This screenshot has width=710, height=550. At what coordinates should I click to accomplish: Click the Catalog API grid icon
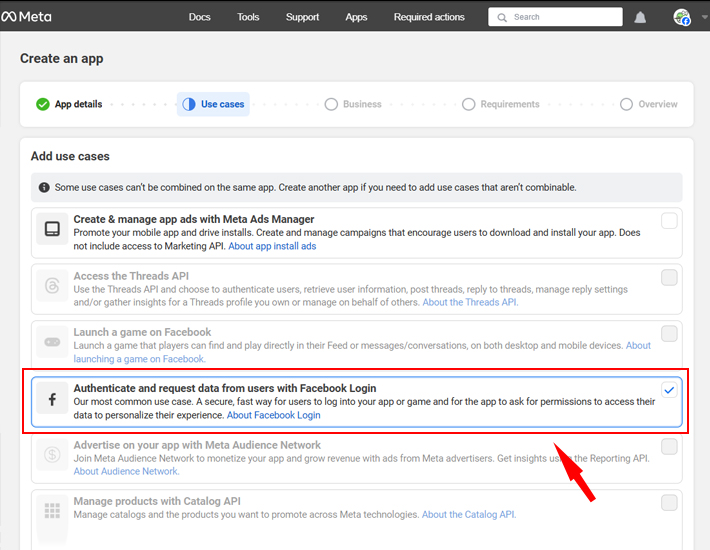[x=52, y=511]
